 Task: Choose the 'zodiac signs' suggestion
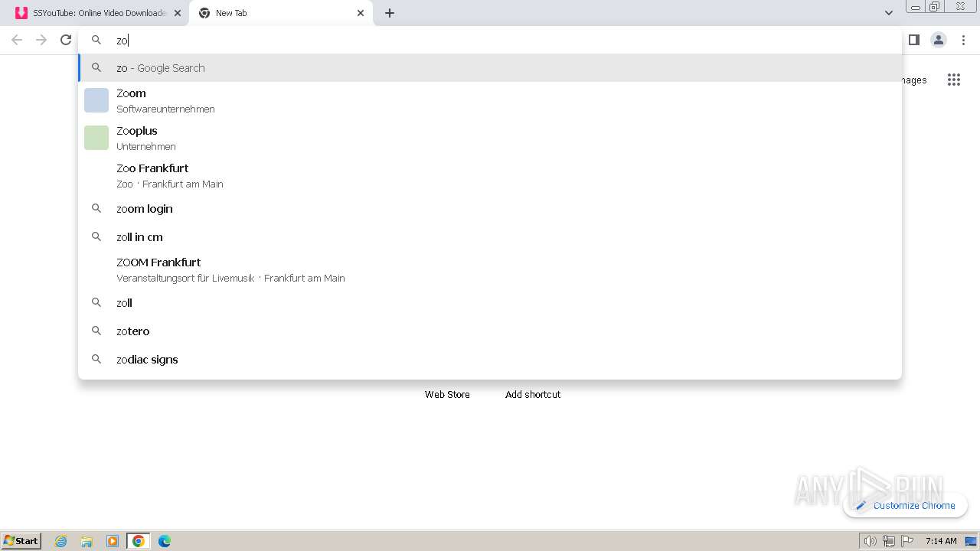coord(490,360)
